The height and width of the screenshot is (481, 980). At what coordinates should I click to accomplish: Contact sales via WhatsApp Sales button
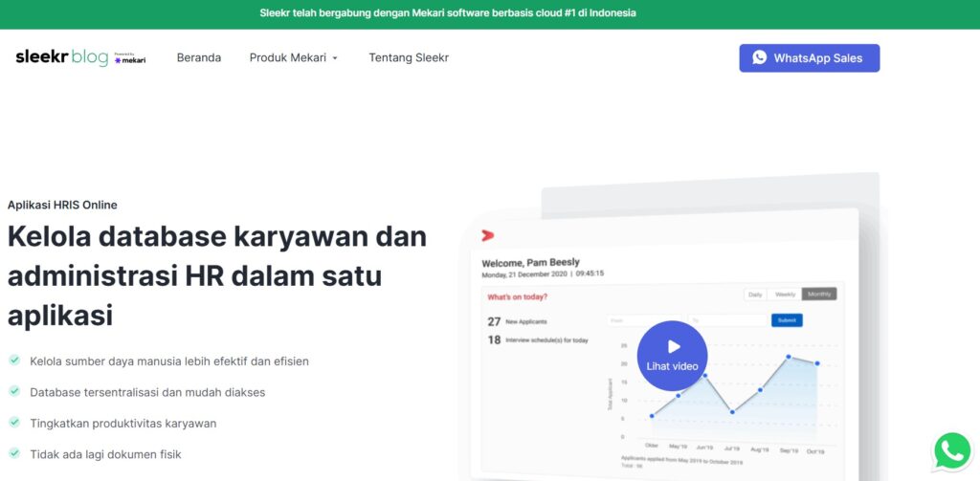click(x=810, y=58)
